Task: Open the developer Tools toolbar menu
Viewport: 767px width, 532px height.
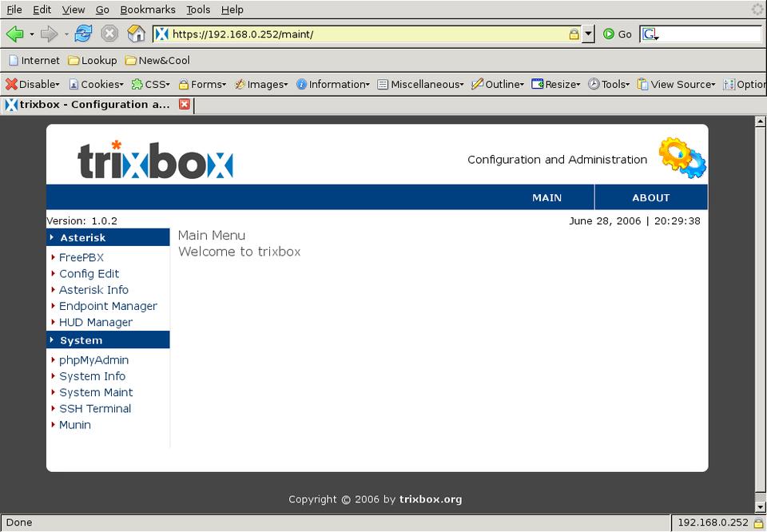Action: [x=609, y=84]
